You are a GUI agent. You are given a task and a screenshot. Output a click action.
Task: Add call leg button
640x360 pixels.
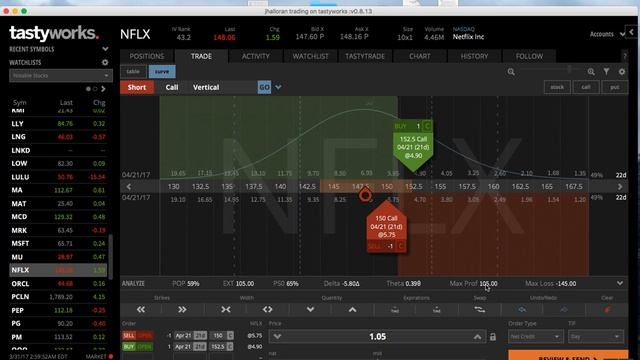point(586,87)
